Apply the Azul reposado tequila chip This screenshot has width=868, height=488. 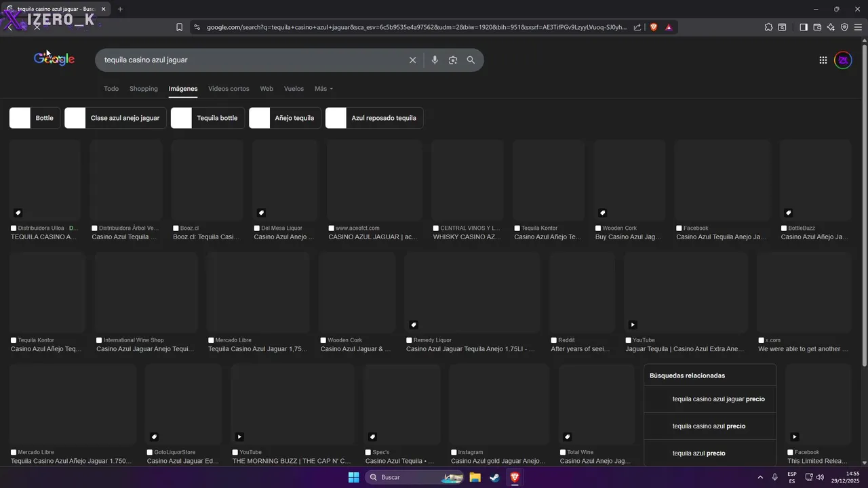(x=374, y=118)
